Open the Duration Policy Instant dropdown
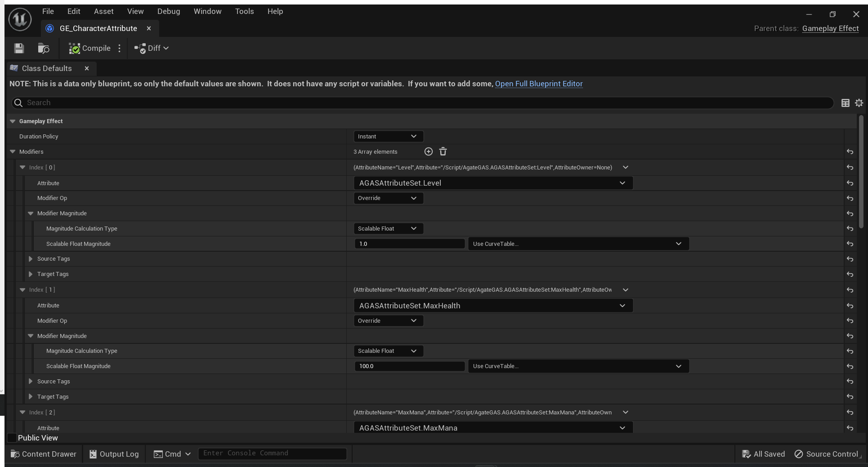868x467 pixels. [x=388, y=136]
